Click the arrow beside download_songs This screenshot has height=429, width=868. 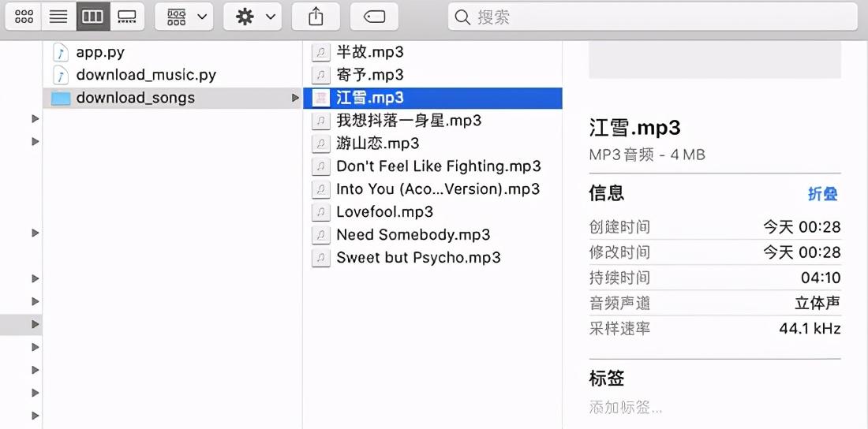295,98
